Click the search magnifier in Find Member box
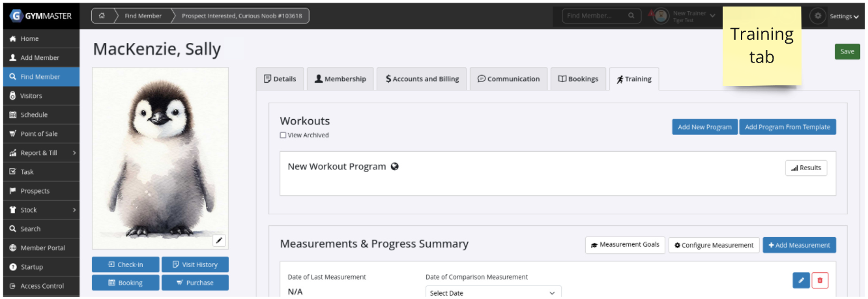Image resolution: width=868 pixels, height=299 pixels. 631,16
